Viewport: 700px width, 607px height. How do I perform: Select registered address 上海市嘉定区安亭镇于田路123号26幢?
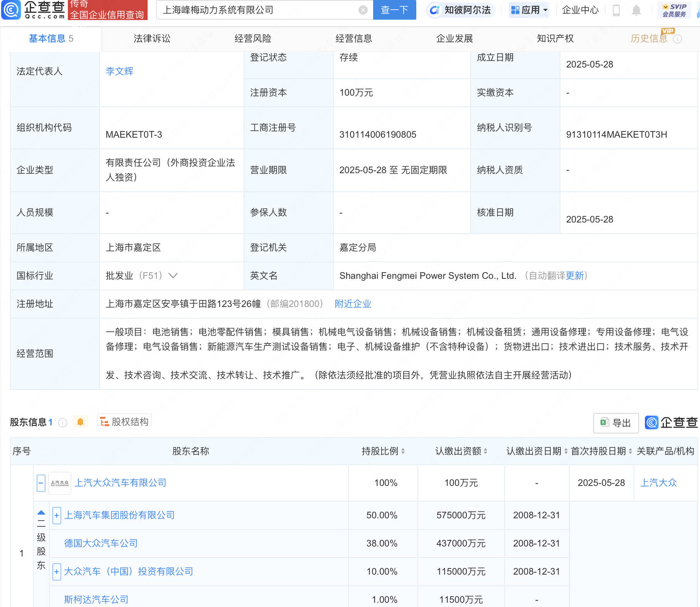[183, 304]
